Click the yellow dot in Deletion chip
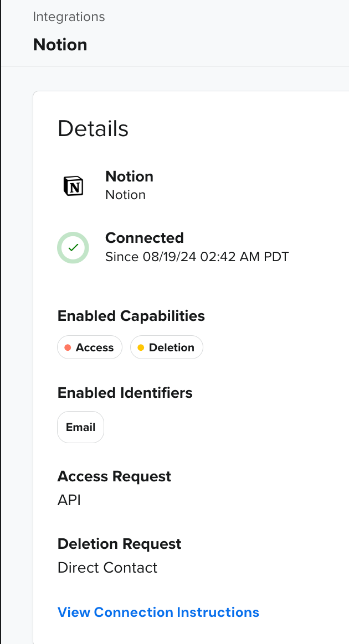 point(141,347)
